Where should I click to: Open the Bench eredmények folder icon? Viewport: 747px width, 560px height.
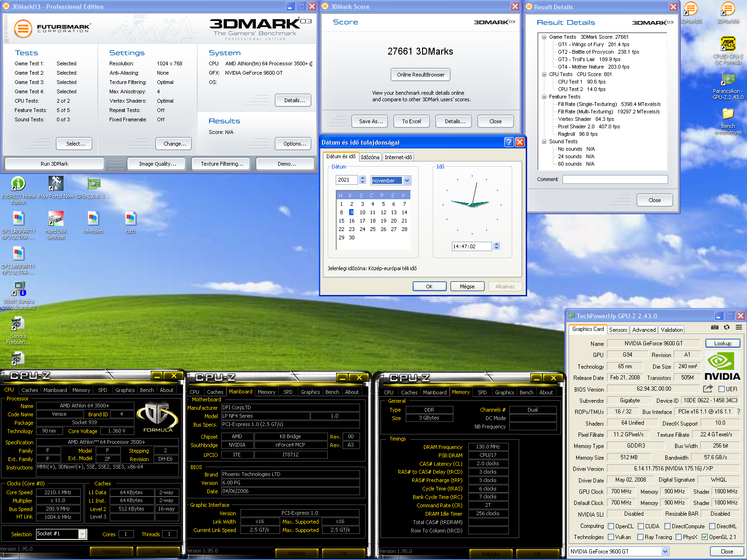(728, 121)
